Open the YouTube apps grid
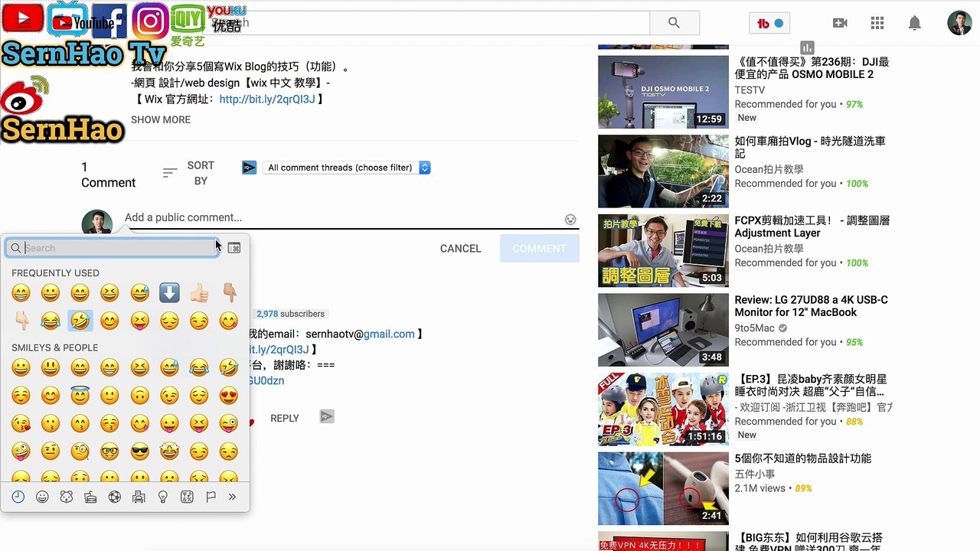 tap(877, 23)
